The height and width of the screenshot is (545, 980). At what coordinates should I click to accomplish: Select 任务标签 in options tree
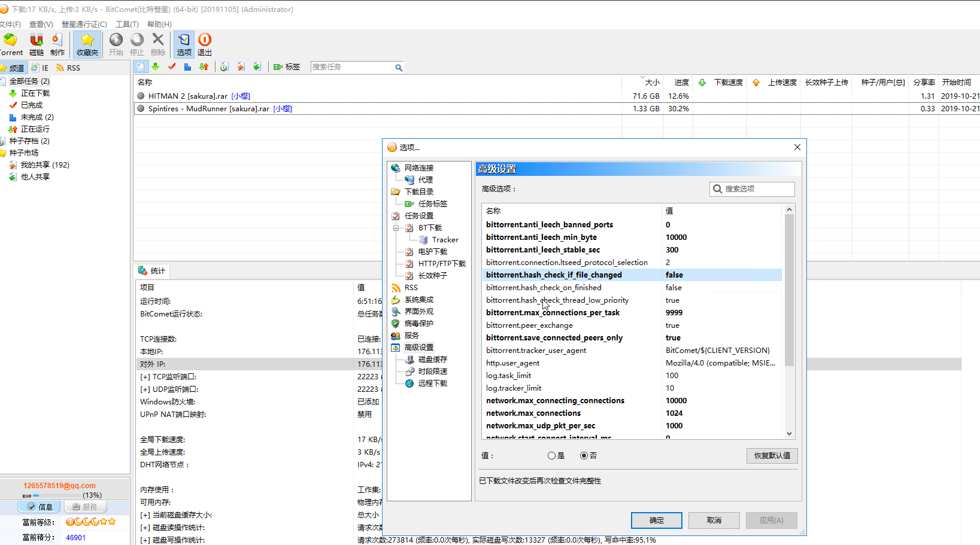tap(432, 204)
